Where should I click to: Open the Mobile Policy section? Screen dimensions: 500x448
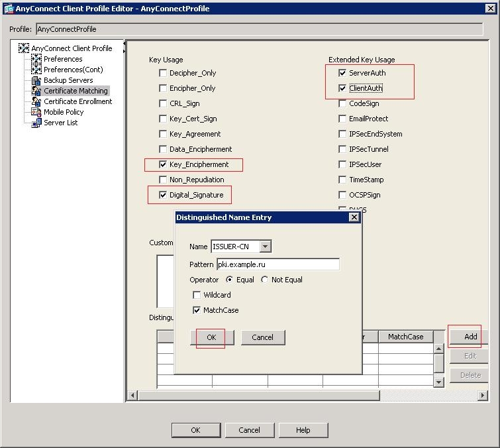[64, 112]
